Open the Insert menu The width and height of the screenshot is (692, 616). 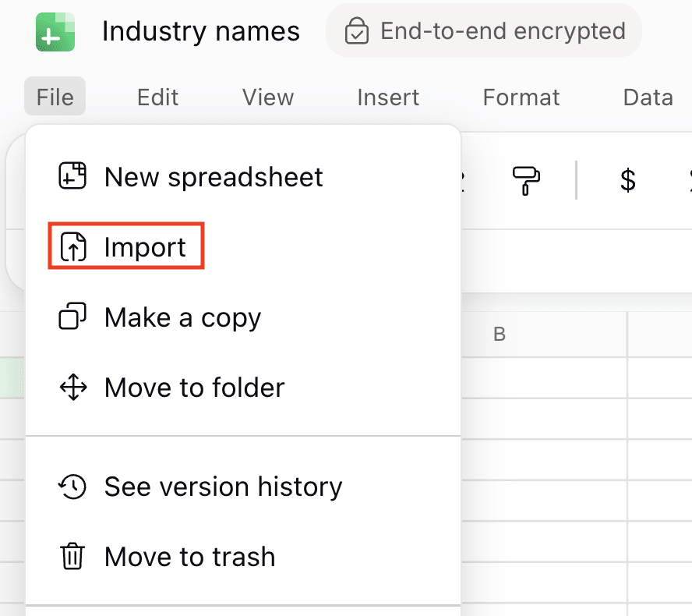(x=387, y=97)
